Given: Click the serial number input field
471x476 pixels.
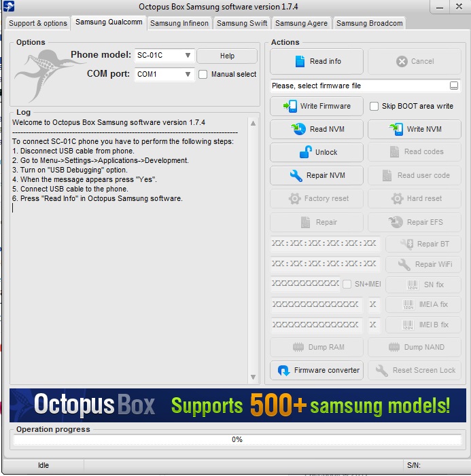Looking at the screenshot, I should (305, 284).
